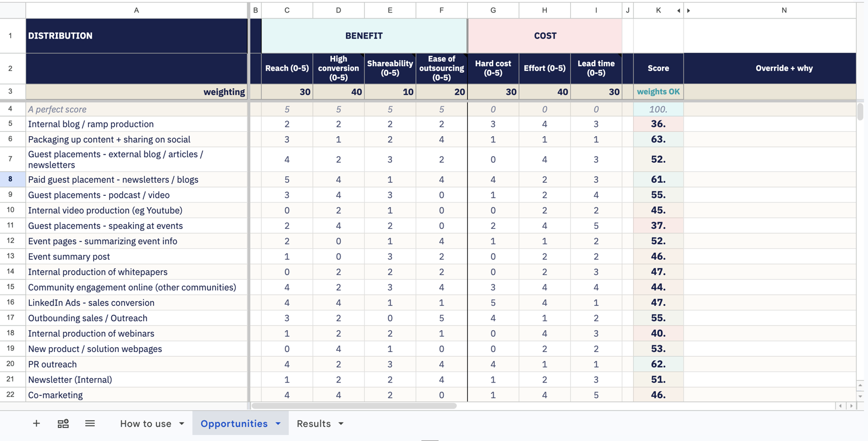The width and height of the screenshot is (868, 441).
Task: Click the 'A perfect score' cell
Action: point(137,109)
